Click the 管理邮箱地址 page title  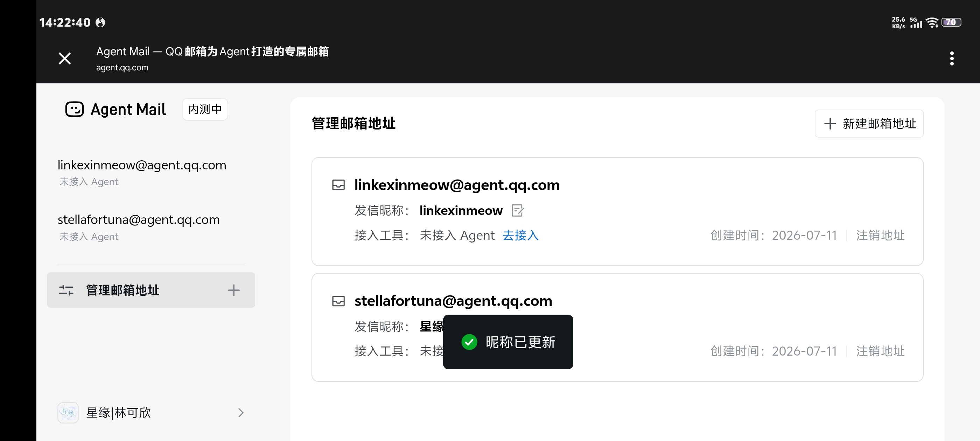click(354, 123)
